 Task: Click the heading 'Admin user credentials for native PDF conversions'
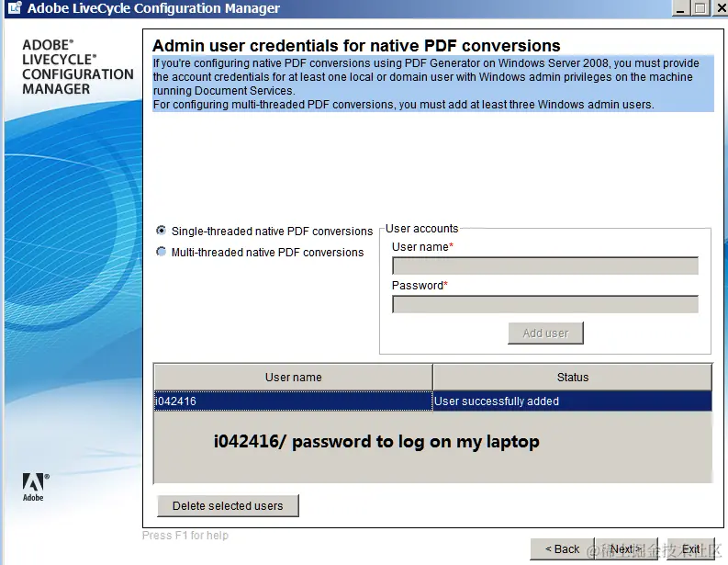point(356,46)
